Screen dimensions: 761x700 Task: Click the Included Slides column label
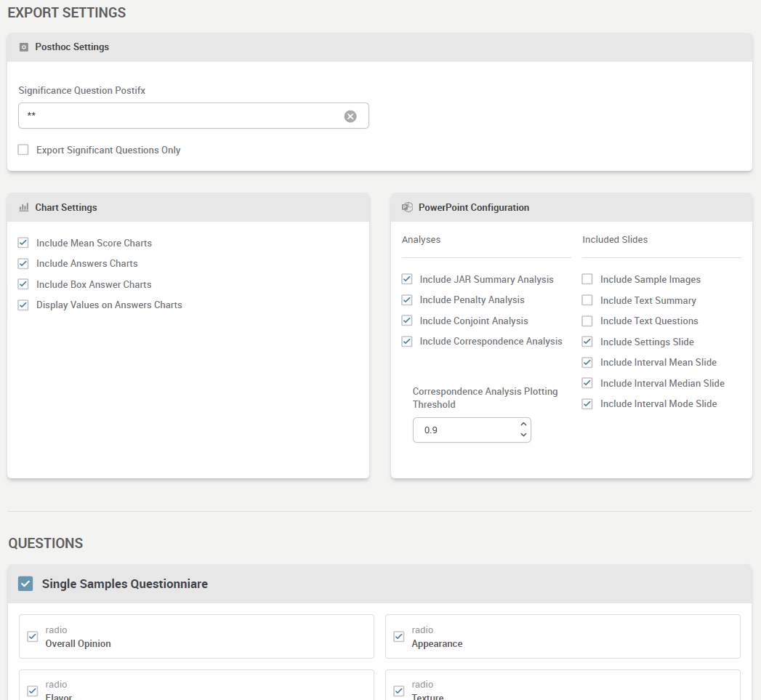[615, 239]
